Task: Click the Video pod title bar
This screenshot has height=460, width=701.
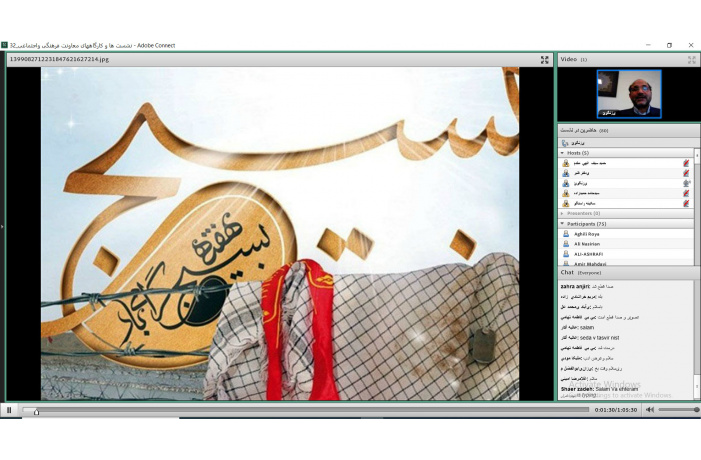Action: (x=628, y=59)
